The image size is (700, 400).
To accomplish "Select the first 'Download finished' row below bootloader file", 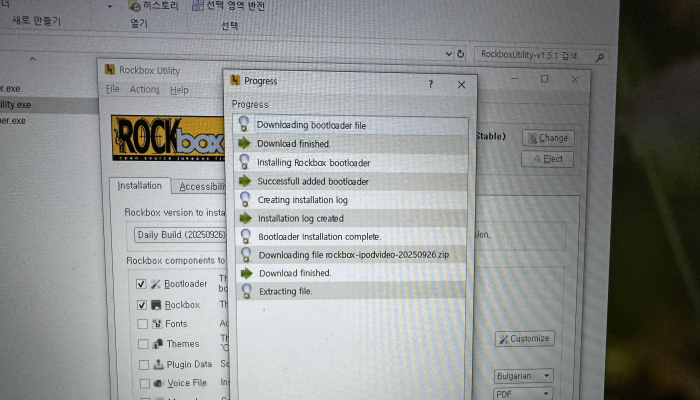I will (351, 144).
